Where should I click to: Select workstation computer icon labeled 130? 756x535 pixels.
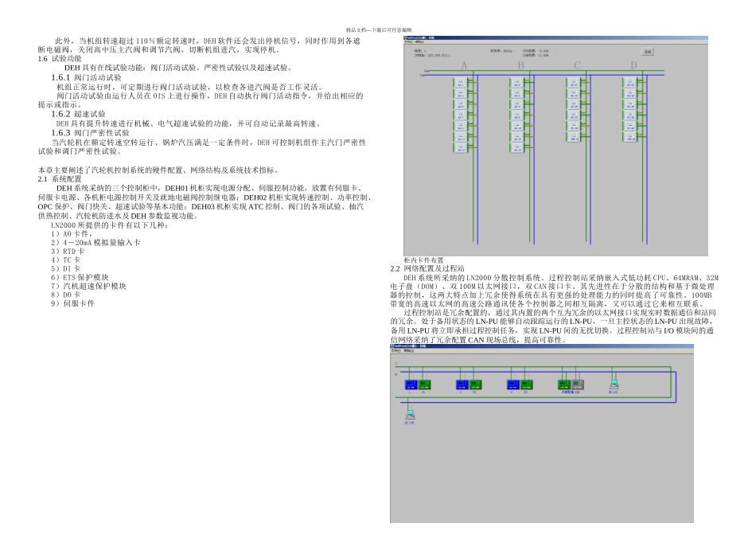pos(410,415)
